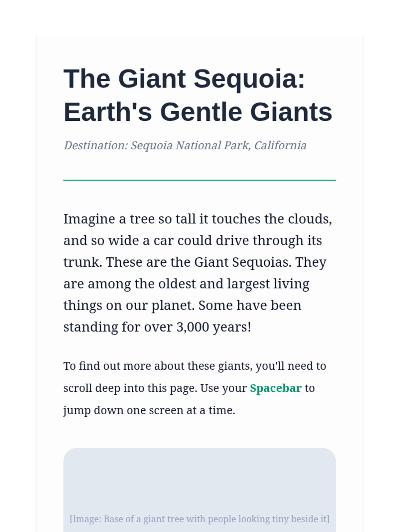The height and width of the screenshot is (532, 399).
Task: Click '3,000 years!' at the intro's end
Action: pyautogui.click(x=214, y=327)
